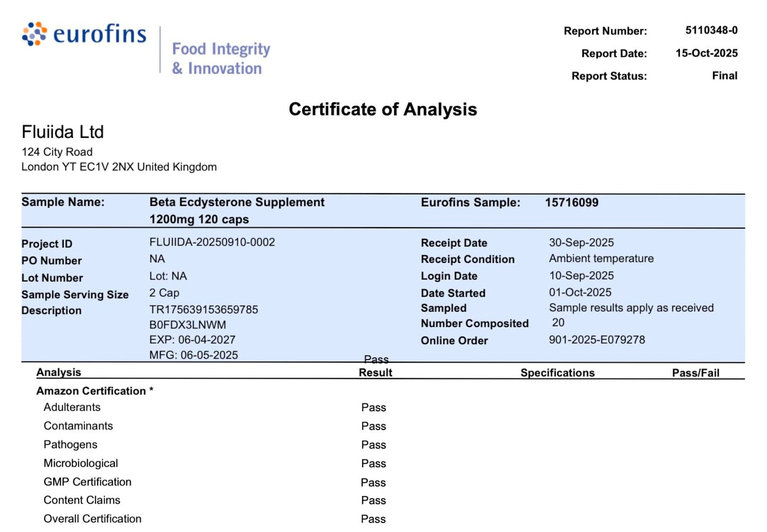Viewport: 767px width, 532px height.
Task: Select the "Lot: NA" value
Action: tap(168, 276)
